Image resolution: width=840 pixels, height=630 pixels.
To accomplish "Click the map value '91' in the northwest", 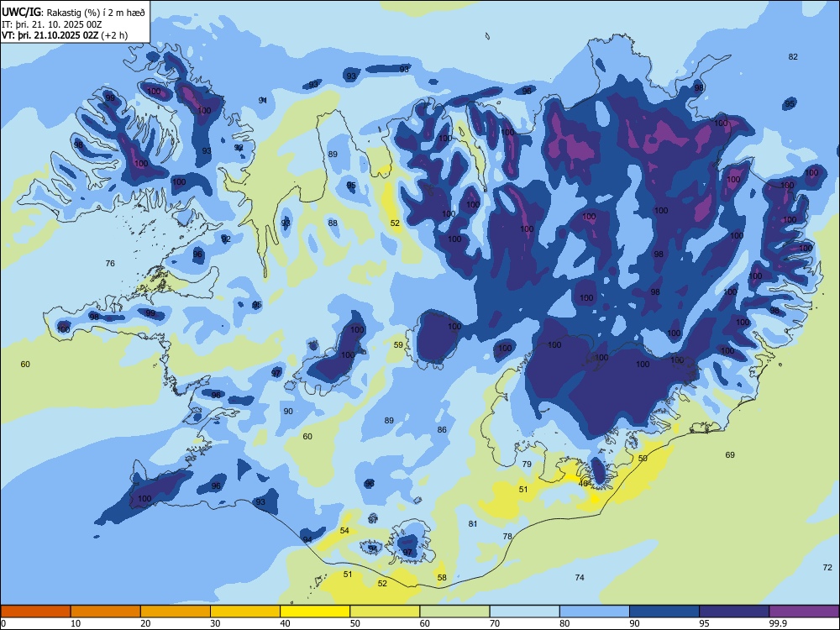I will pos(262,100).
